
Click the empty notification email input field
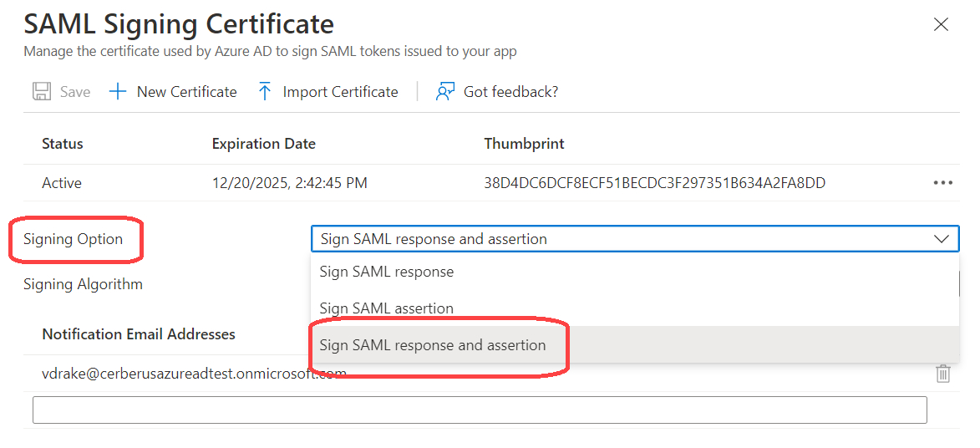point(480,410)
